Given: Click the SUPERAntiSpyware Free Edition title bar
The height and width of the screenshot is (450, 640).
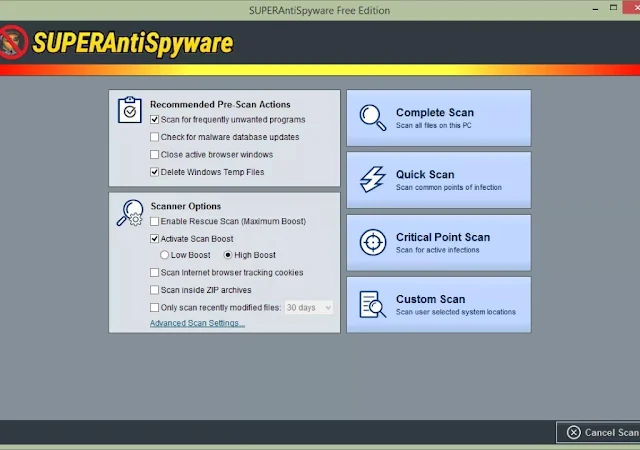Looking at the screenshot, I should [320, 10].
